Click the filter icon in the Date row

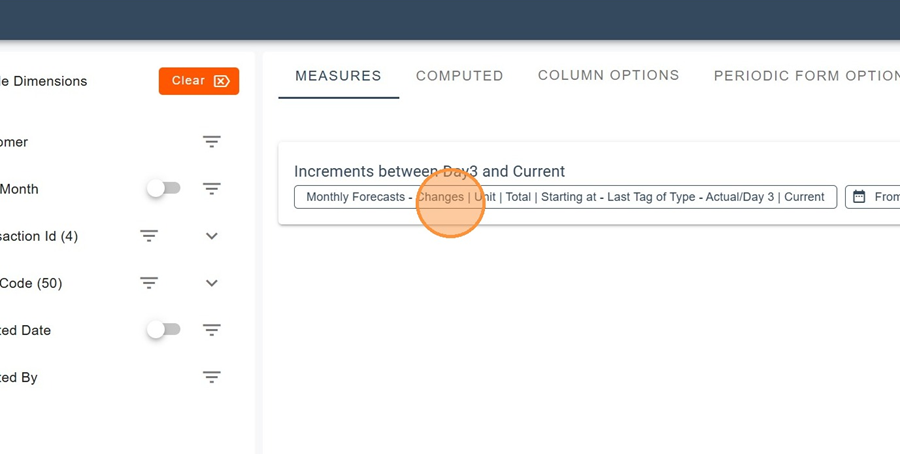(x=211, y=330)
